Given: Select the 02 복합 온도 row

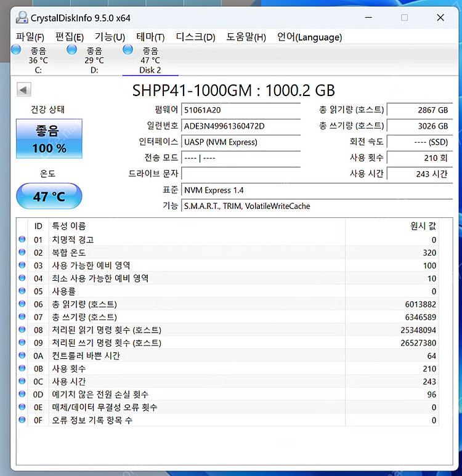Looking at the screenshot, I should tap(228, 252).
